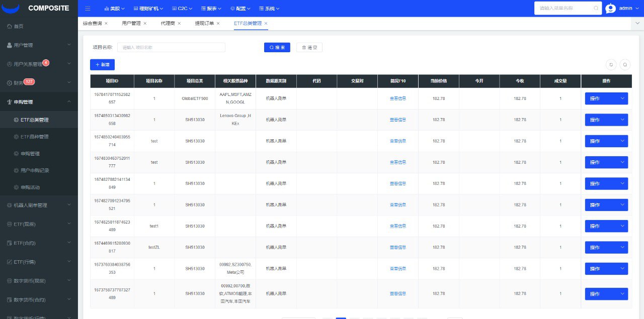Click the admin avatar icon
Viewport: 644px width, 319px height.
(x=610, y=8)
